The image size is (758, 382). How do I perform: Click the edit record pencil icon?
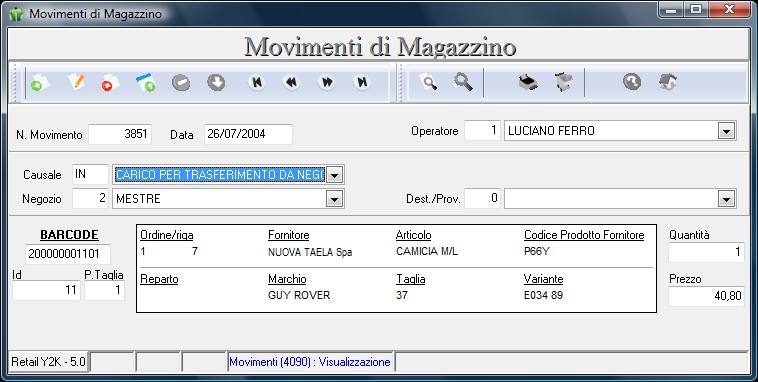[x=76, y=82]
